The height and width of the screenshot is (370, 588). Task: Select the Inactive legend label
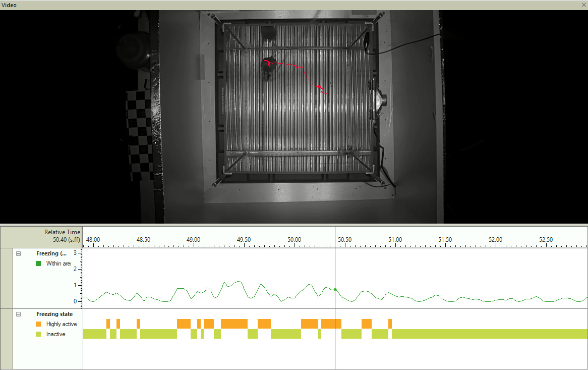click(x=55, y=334)
